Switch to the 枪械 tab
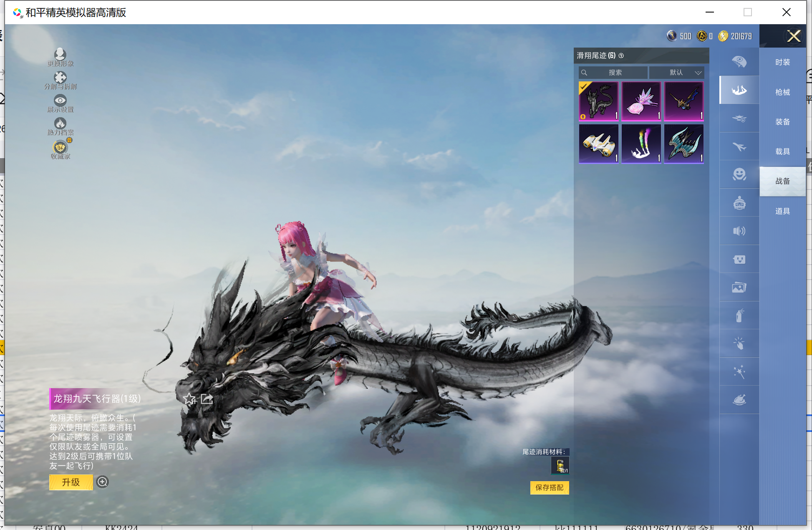The width and height of the screenshot is (812, 530). click(782, 92)
